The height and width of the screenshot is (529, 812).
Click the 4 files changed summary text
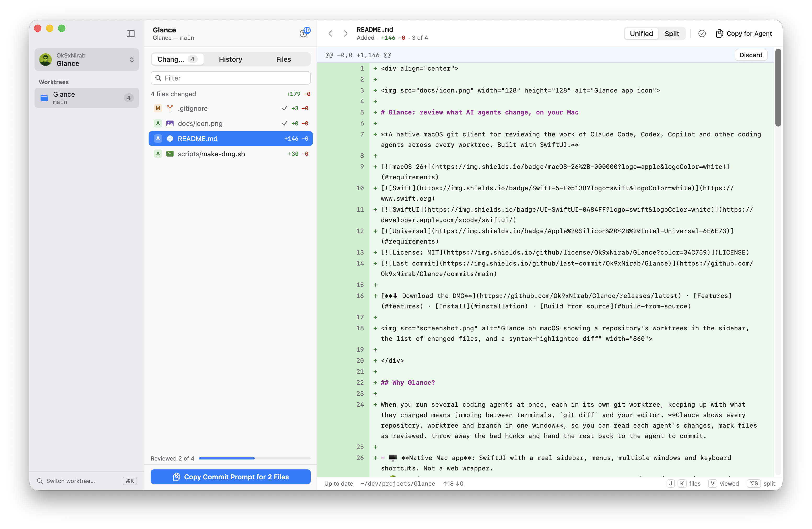[x=173, y=94]
